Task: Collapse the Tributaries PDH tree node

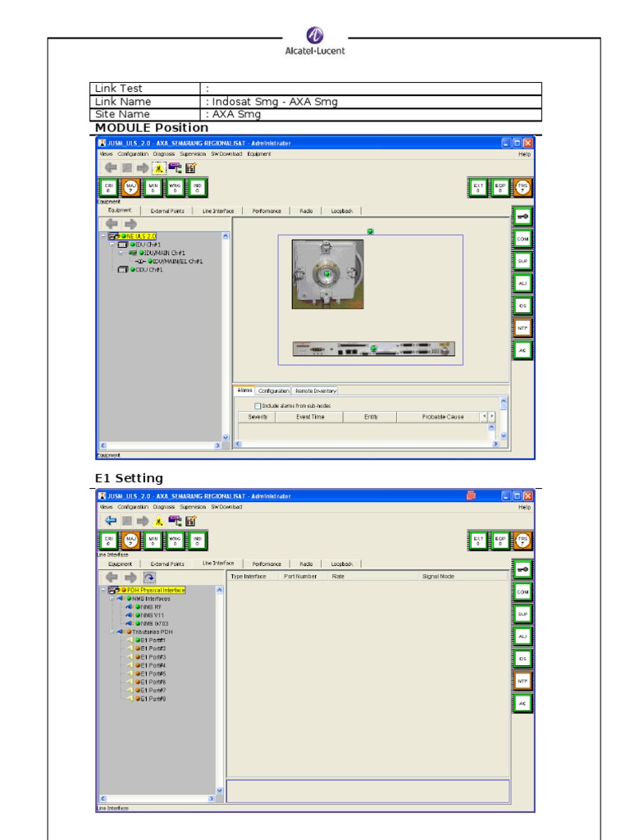Action: (112, 632)
